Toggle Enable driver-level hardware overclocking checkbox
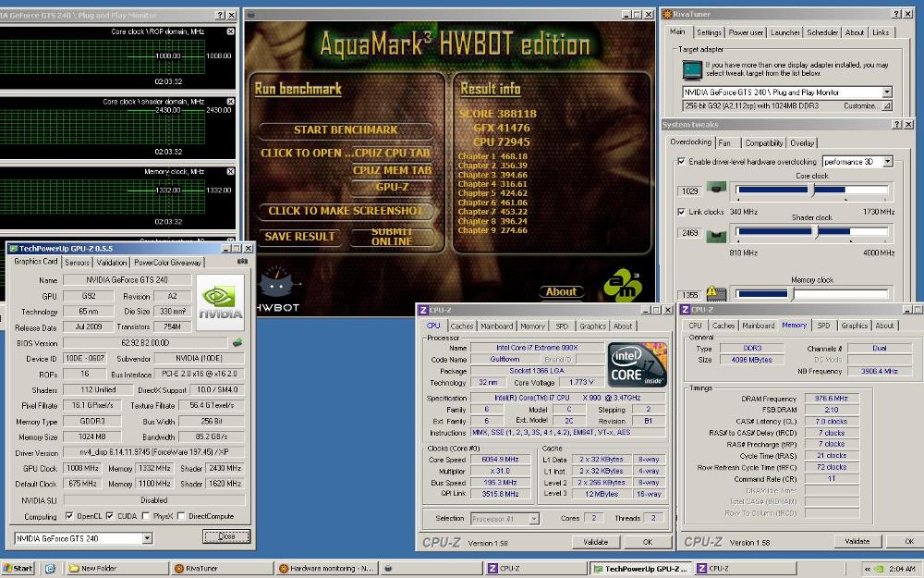The height and width of the screenshot is (578, 924). [x=681, y=161]
